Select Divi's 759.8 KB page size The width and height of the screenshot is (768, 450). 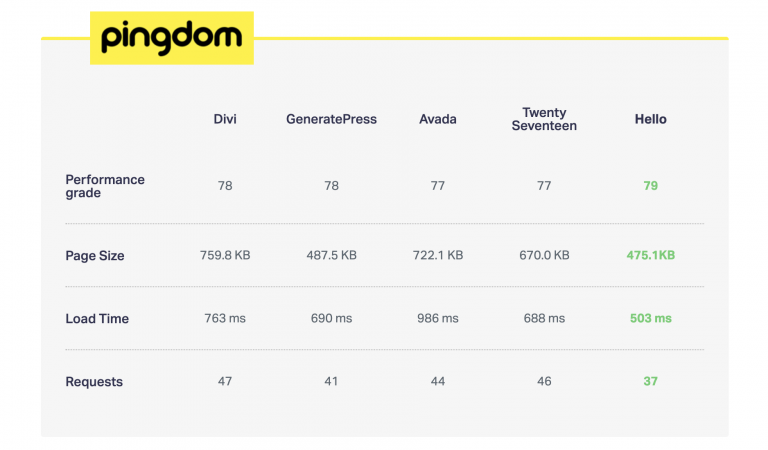tap(225, 256)
